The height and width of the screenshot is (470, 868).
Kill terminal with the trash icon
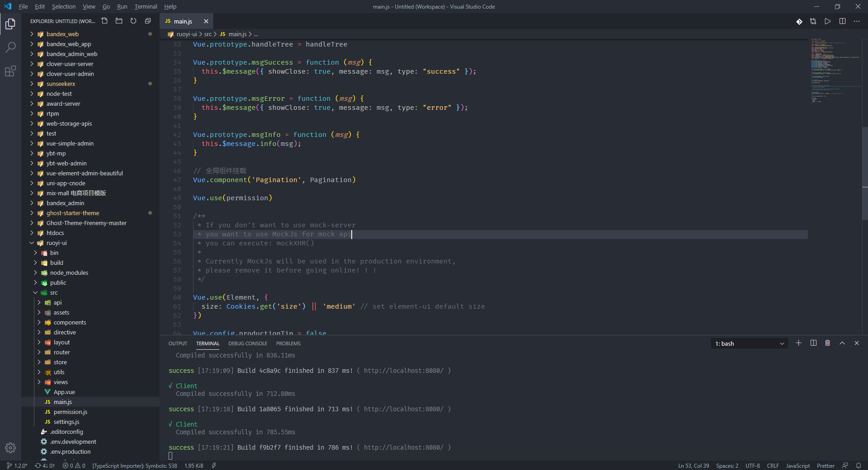tap(827, 343)
